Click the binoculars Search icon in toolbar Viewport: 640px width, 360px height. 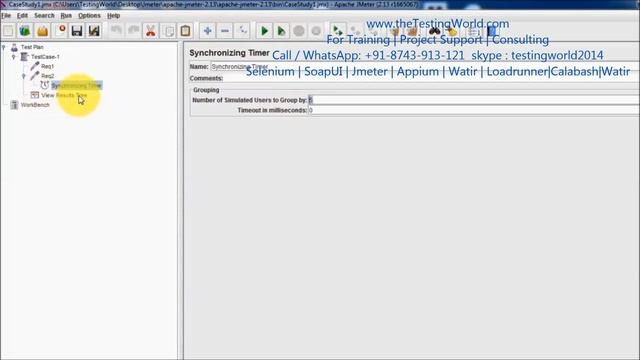click(x=434, y=31)
